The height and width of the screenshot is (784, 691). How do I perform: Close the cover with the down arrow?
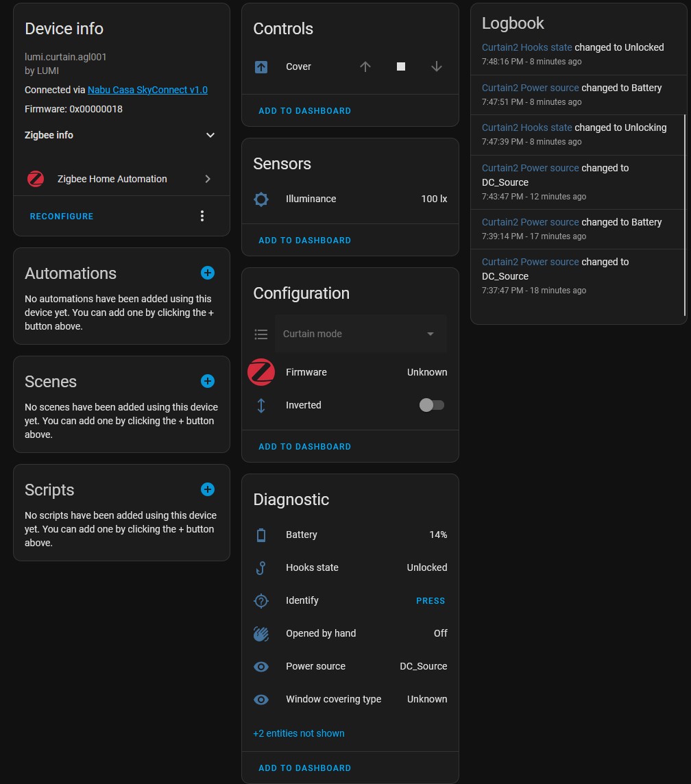pos(436,66)
